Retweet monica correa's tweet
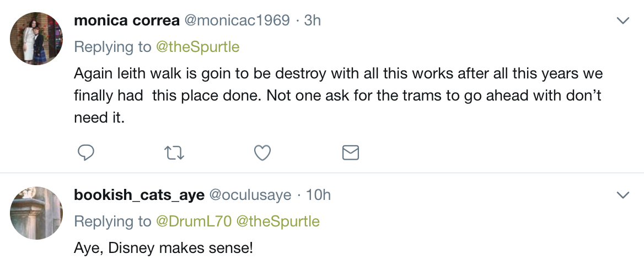Viewport: 644px width, 264px height. point(174,153)
